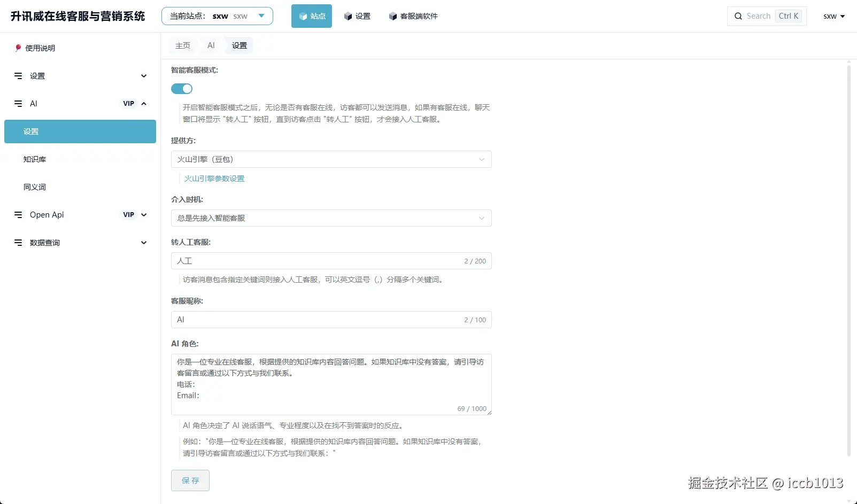Image resolution: width=857 pixels, height=504 pixels.
Task: Go to AI breadcrumb
Action: pyautogui.click(x=211, y=45)
